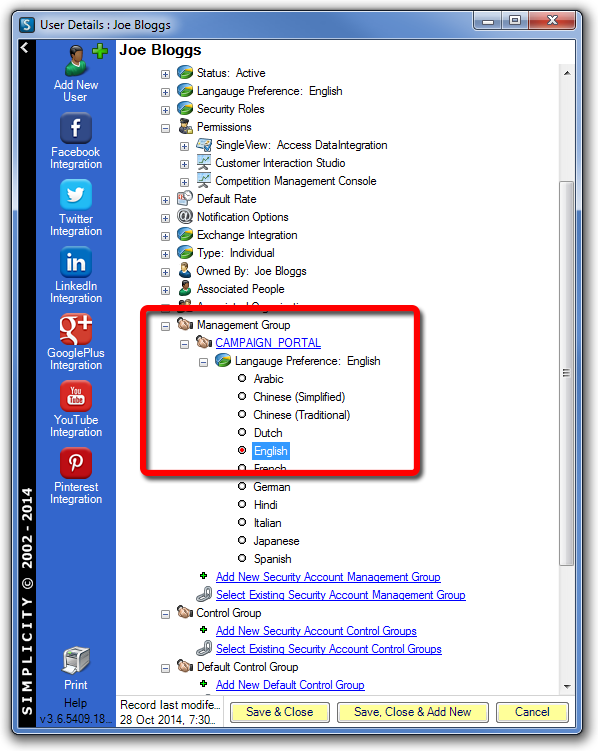The height and width of the screenshot is (751, 598).
Task: Collapse the Management Group node
Action: point(165,326)
